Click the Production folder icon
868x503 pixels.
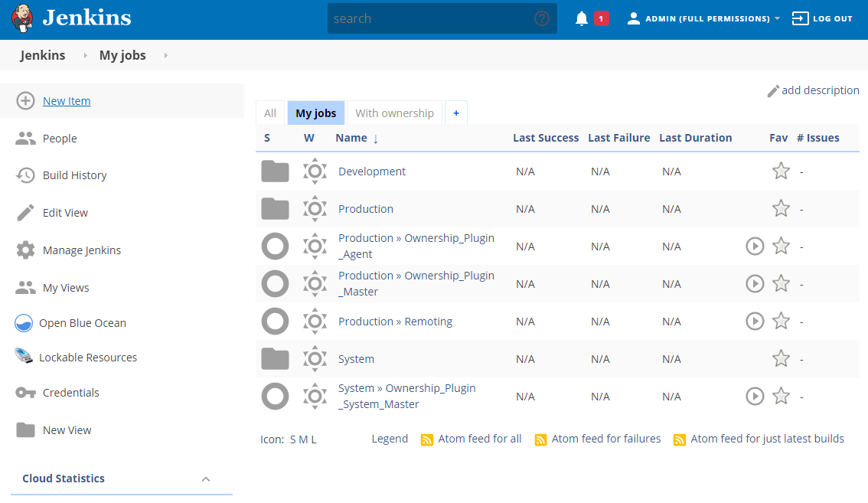pos(275,209)
